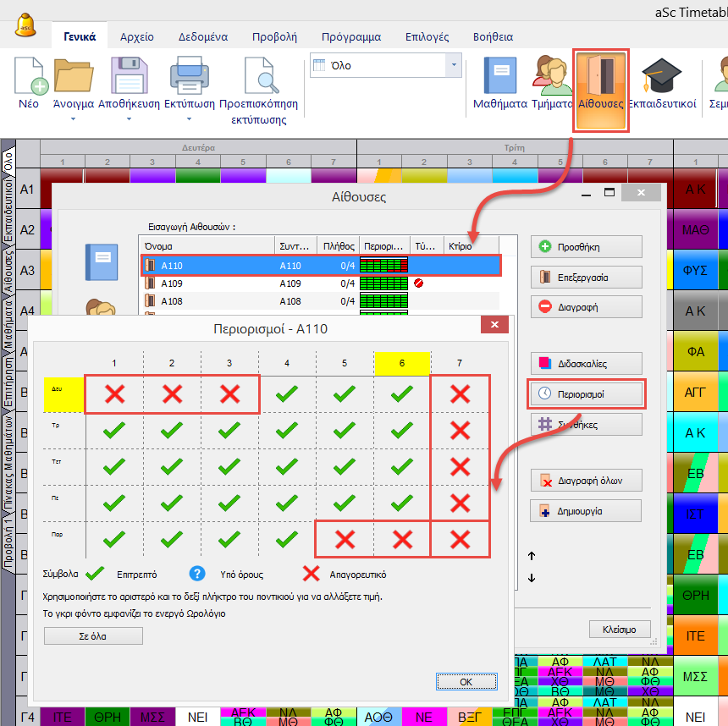The image size is (728, 726).
Task: Open the Άνοιγμα folder icon
Action: tap(73, 76)
